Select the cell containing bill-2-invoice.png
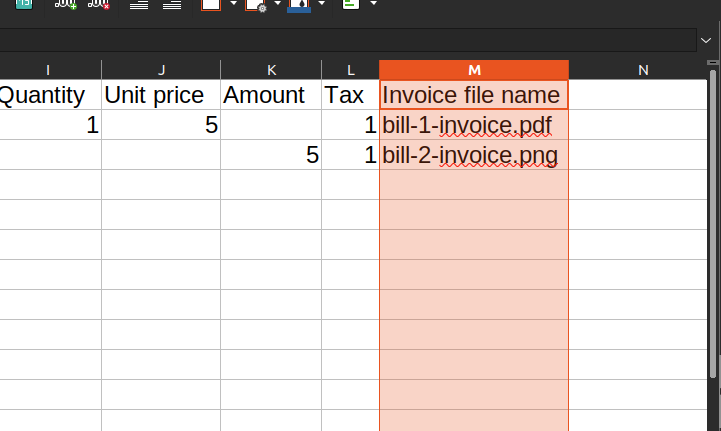The image size is (721, 431). click(474, 155)
